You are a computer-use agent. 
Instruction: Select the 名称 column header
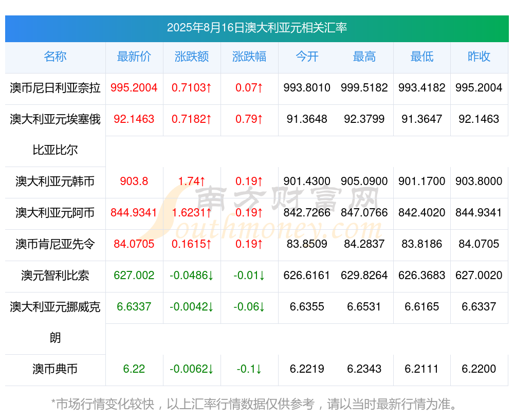55,57
